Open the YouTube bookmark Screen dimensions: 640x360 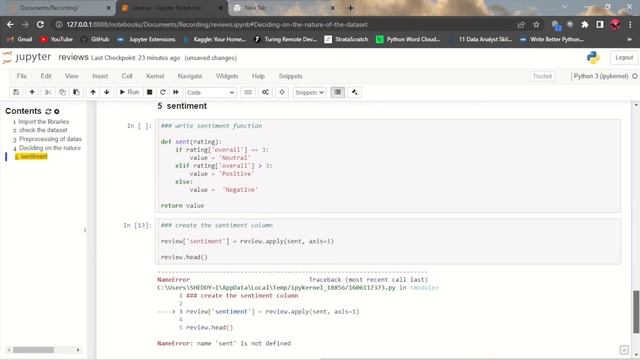coord(56,39)
